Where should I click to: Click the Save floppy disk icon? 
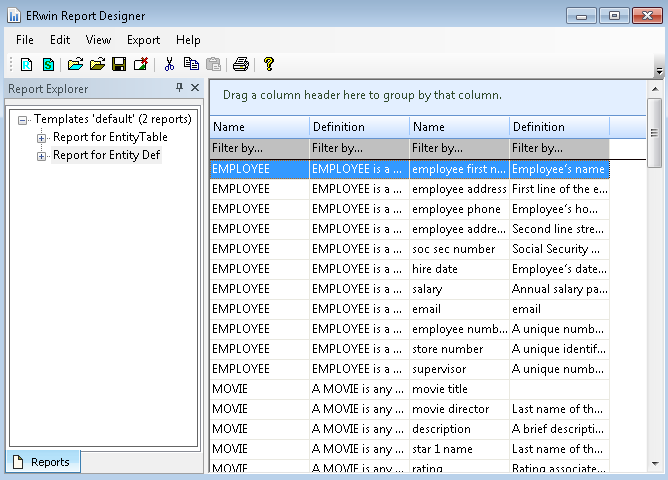[119, 64]
